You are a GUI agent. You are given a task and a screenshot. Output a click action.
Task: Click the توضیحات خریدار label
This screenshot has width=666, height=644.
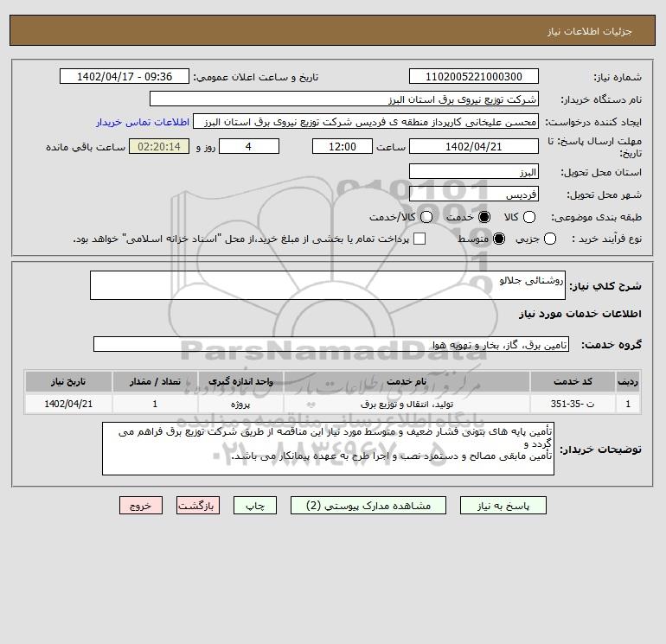pos(600,450)
